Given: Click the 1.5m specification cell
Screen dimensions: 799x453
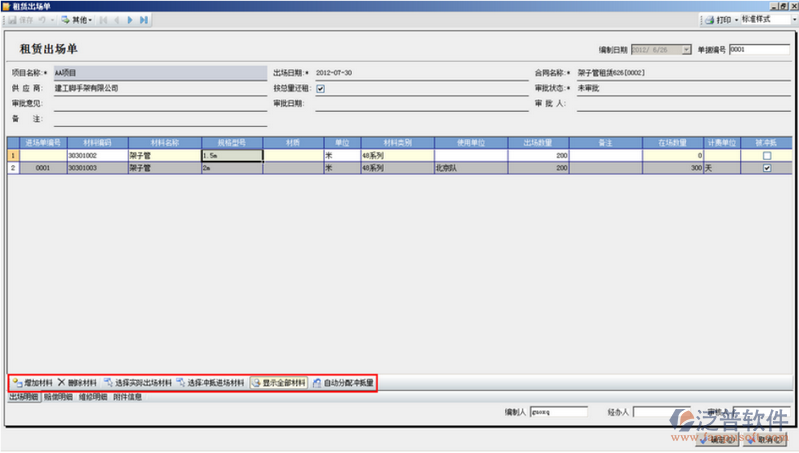Looking at the screenshot, I should coord(232,155).
